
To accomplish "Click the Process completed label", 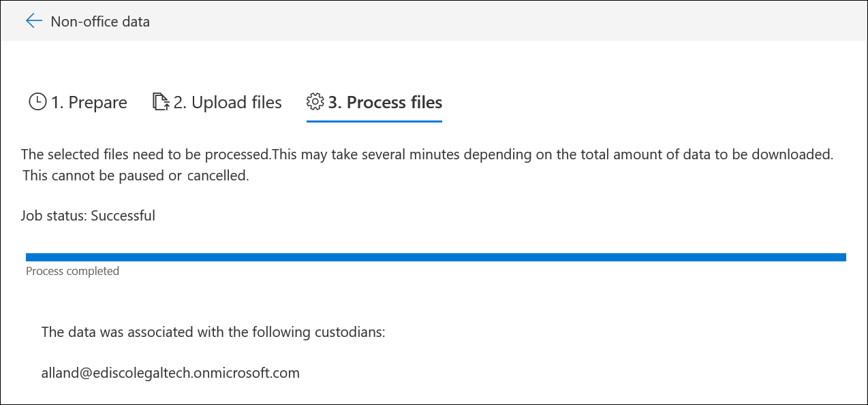I will coord(72,271).
